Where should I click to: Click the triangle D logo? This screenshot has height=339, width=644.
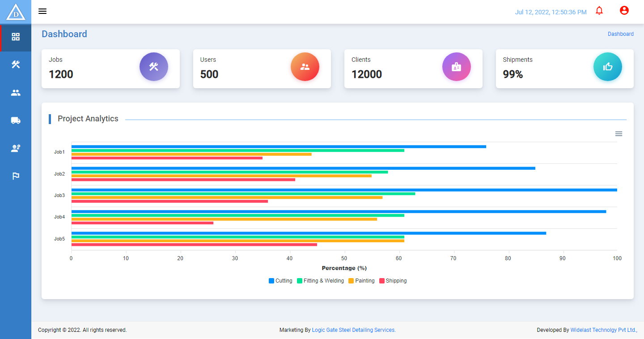click(16, 12)
